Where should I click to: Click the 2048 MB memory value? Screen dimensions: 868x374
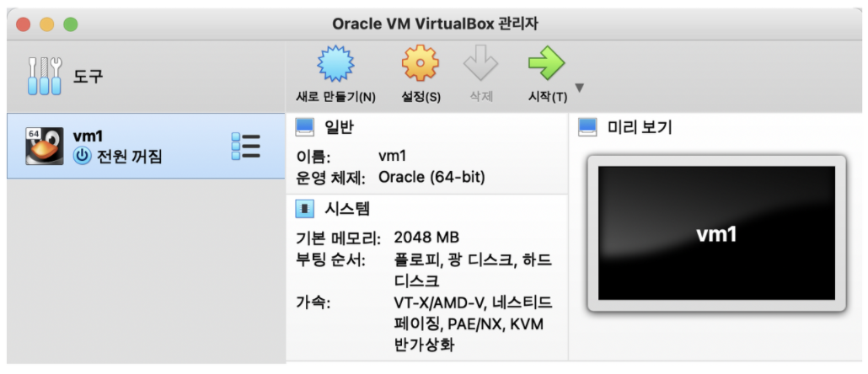click(426, 238)
